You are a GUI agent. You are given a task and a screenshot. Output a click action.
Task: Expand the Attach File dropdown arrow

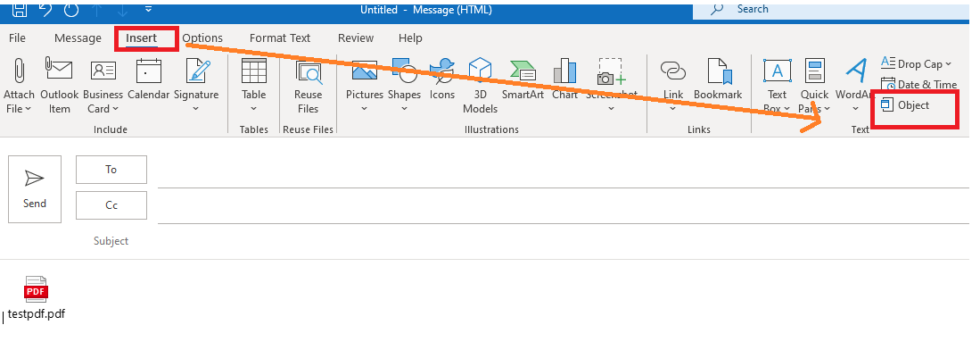29,110
